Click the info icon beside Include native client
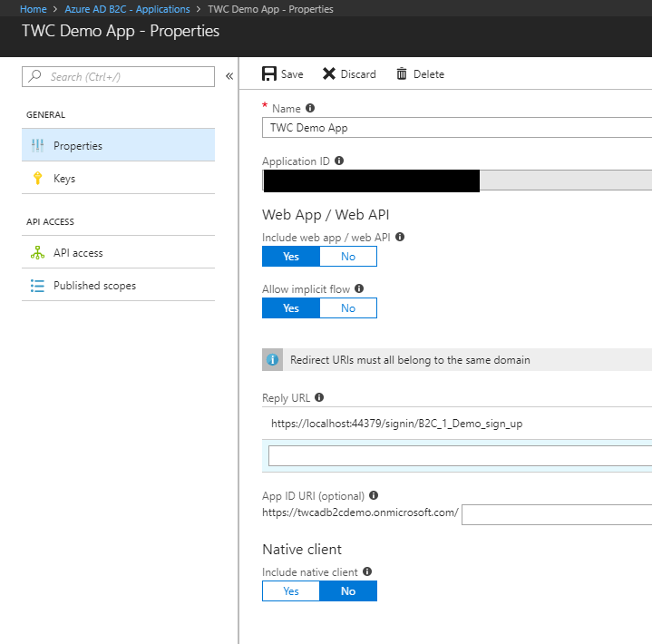 coord(367,571)
